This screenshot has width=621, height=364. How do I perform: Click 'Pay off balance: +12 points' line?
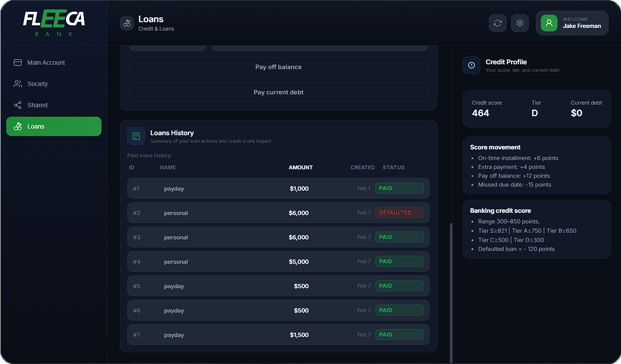pyautogui.click(x=514, y=176)
